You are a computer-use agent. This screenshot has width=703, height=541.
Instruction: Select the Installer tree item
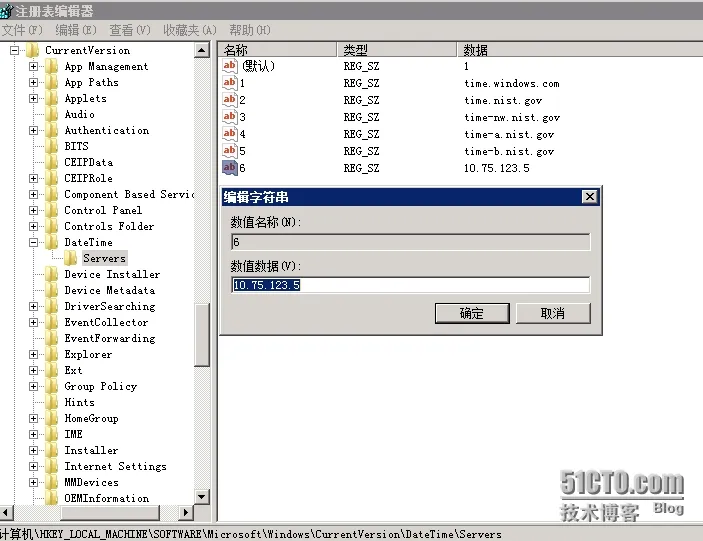pos(91,450)
